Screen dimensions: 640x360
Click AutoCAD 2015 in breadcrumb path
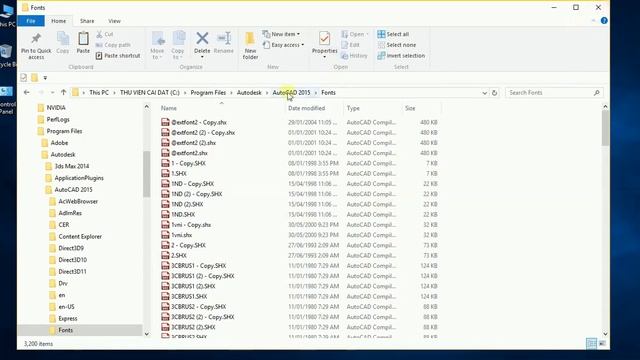pyautogui.click(x=291, y=93)
